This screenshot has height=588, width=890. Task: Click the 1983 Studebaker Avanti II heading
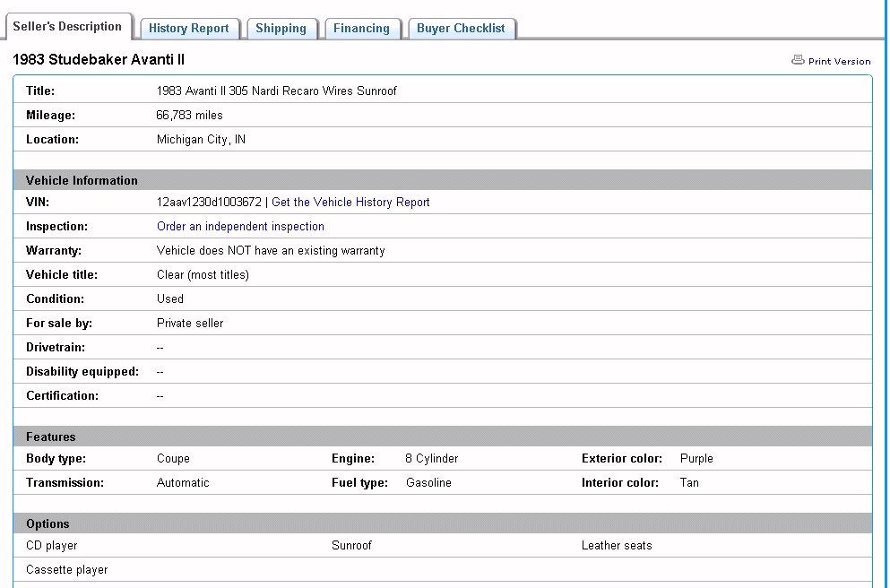tap(99, 60)
